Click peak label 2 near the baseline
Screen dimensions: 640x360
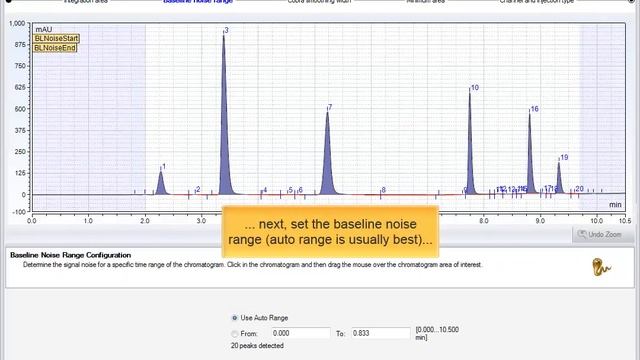pos(198,189)
